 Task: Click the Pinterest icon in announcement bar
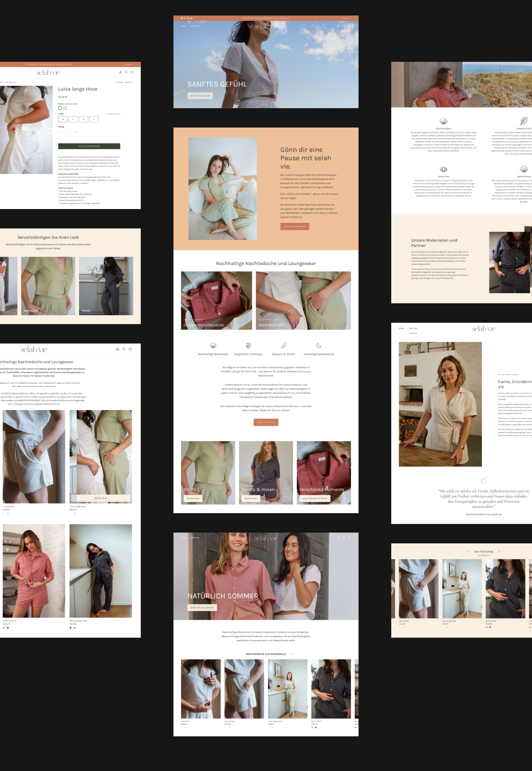coord(188,18)
